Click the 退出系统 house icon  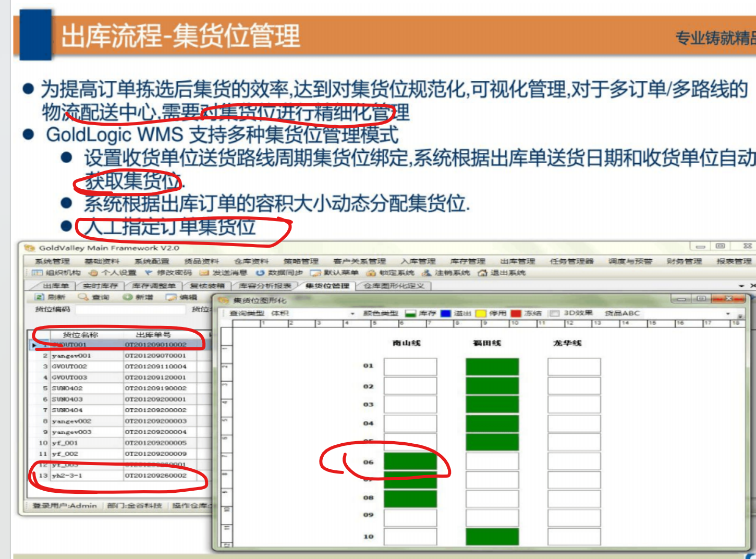pyautogui.click(x=482, y=273)
